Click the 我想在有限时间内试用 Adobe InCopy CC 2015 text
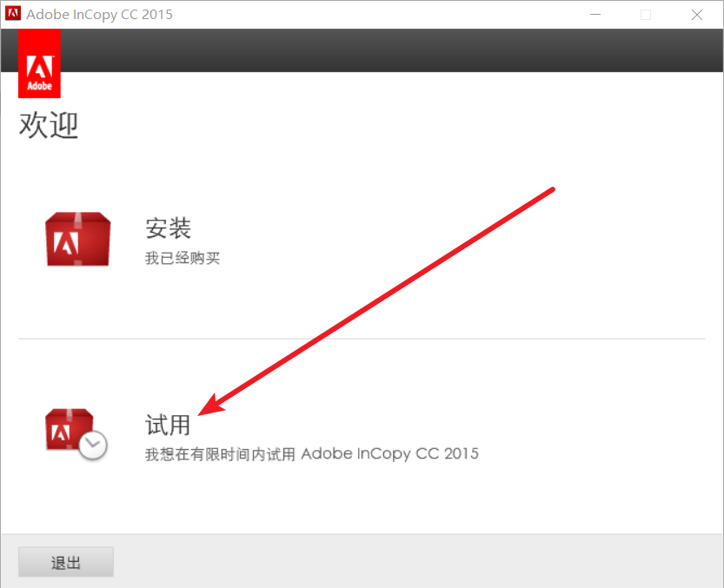Screen dimensions: 724x588 click(312, 454)
